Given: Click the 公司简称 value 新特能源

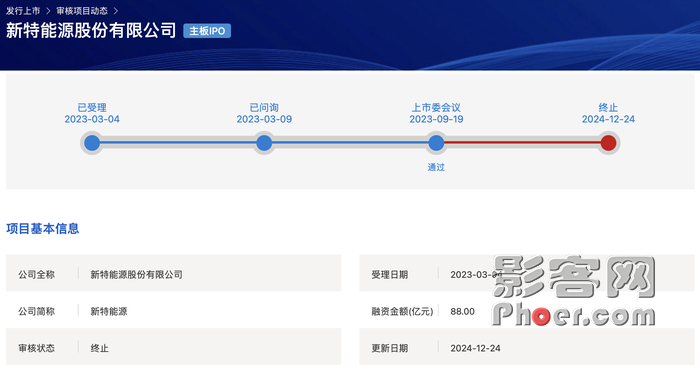Looking at the screenshot, I should point(109,311).
